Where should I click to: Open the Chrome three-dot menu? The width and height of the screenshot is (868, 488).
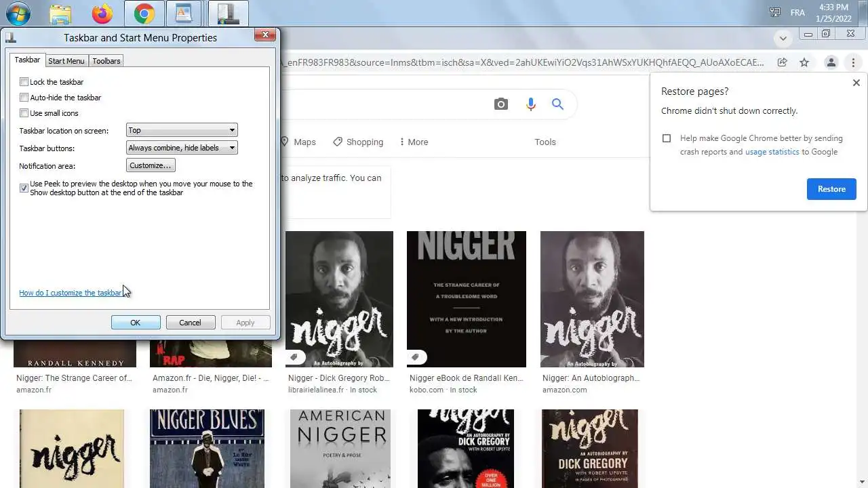coord(854,62)
